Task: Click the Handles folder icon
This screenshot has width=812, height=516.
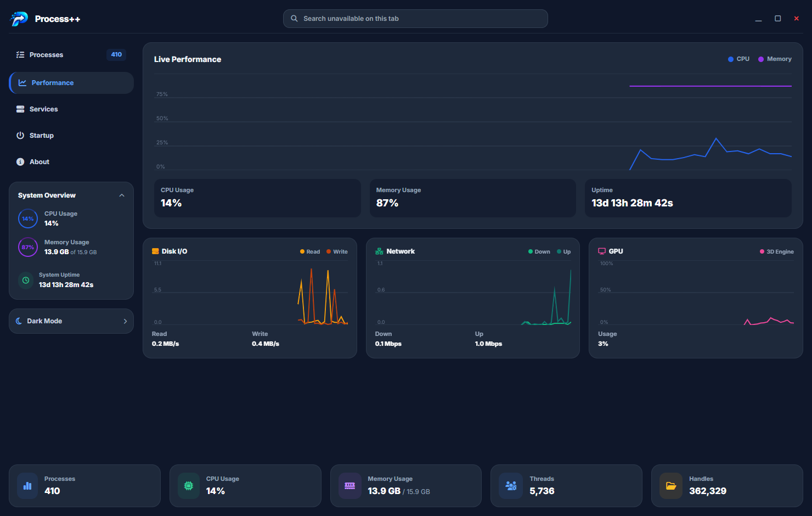Action: tap(671, 486)
